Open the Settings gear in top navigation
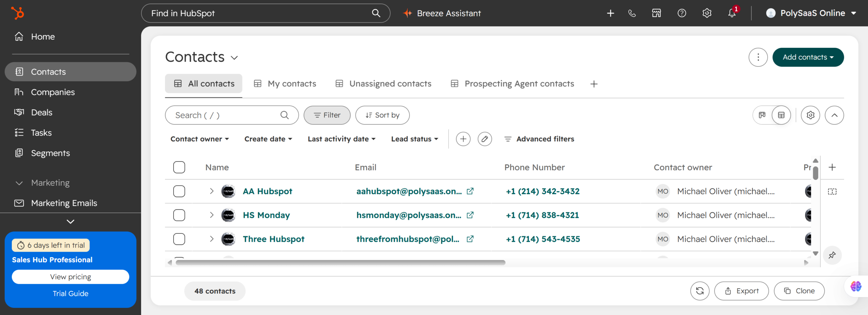Image resolution: width=868 pixels, height=315 pixels. pyautogui.click(x=707, y=13)
